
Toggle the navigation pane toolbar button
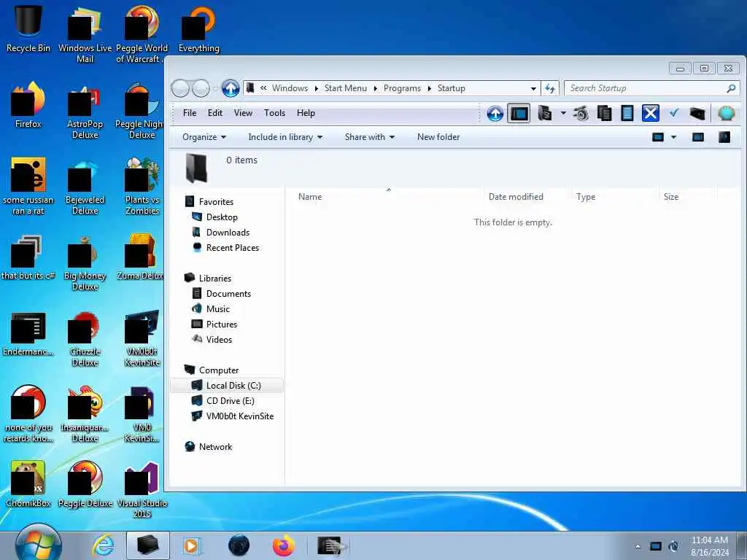tap(519, 113)
